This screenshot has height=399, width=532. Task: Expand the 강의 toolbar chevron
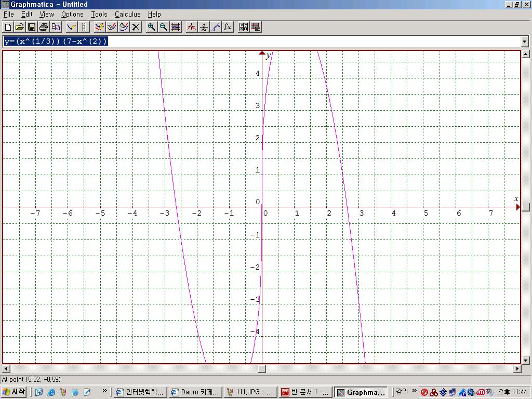(x=414, y=391)
